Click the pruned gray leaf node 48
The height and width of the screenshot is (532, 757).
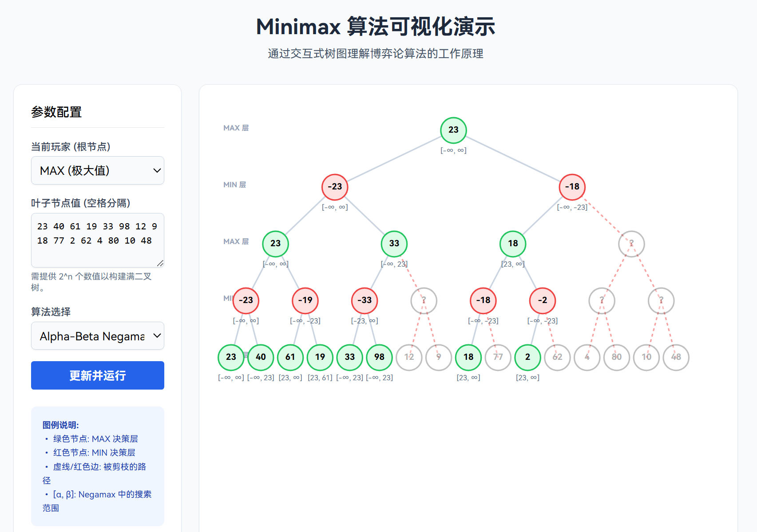pos(676,357)
